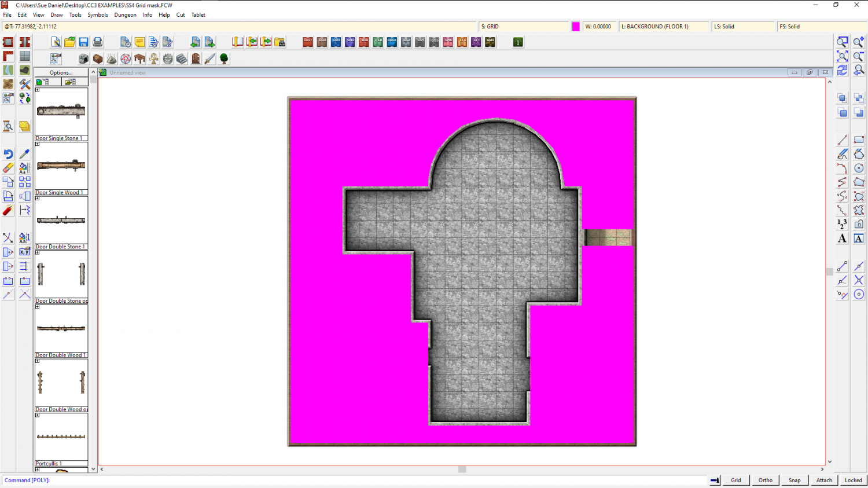The width and height of the screenshot is (868, 488).
Task: Toggle Snap mode
Action: coord(795,480)
